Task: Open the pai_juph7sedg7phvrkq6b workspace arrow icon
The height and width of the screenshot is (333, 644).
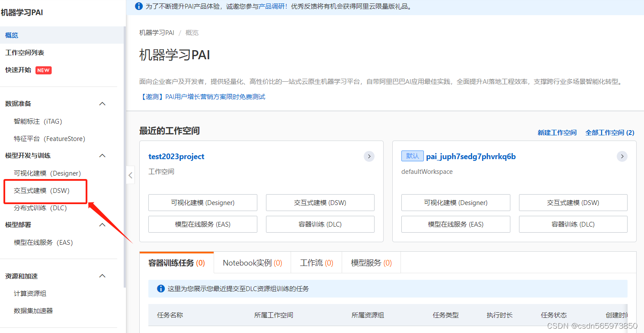Action: click(622, 156)
